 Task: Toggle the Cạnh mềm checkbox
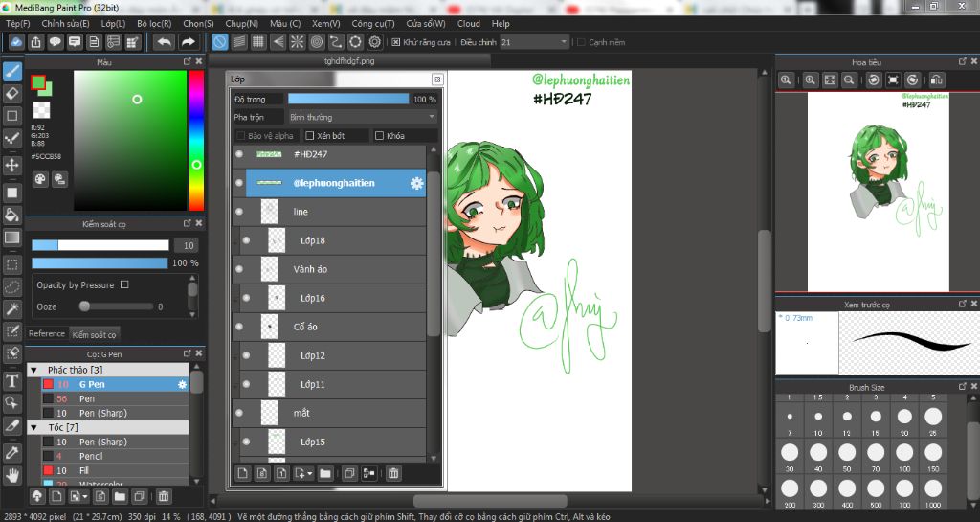pos(581,42)
